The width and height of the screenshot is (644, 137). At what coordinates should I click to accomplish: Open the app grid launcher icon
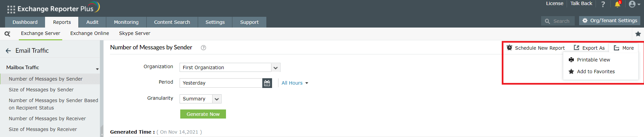[11, 9]
